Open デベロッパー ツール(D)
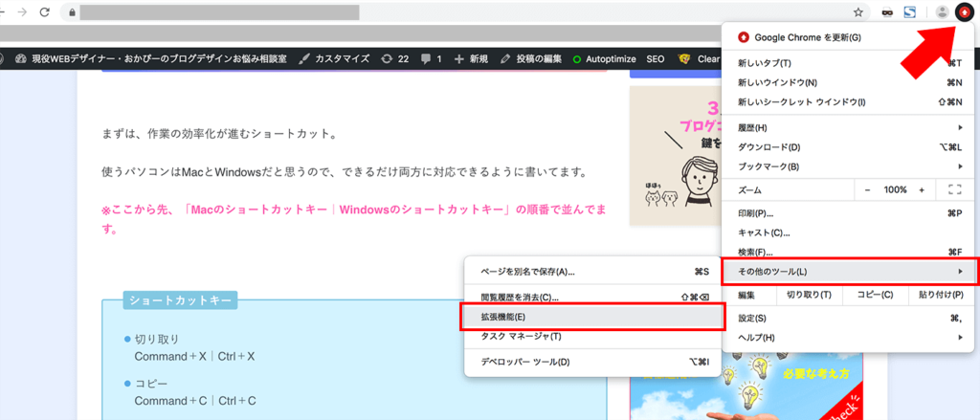This screenshot has height=420, width=980. [593, 362]
